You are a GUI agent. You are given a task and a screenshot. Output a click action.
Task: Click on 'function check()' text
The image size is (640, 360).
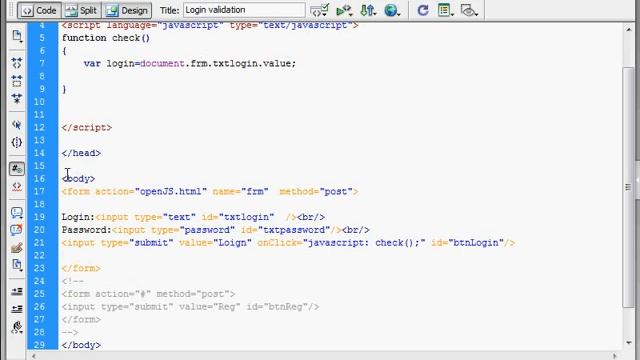click(x=106, y=38)
